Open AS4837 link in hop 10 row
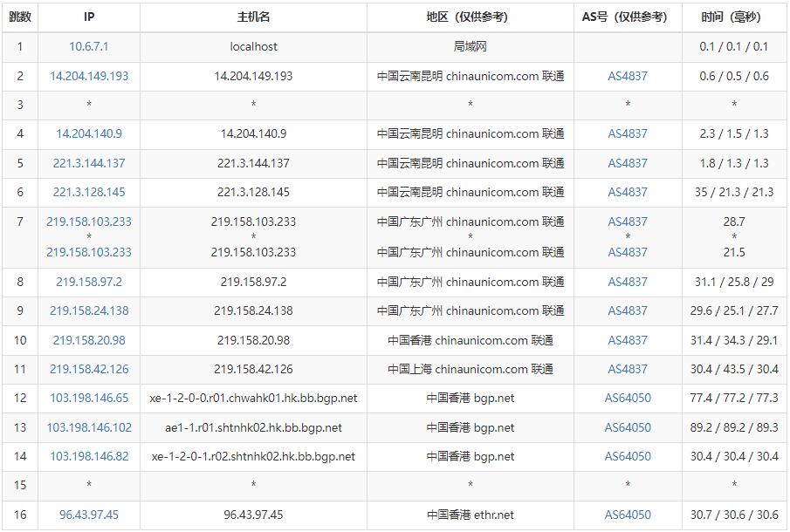Screen dimensions: 790x532 [628, 340]
